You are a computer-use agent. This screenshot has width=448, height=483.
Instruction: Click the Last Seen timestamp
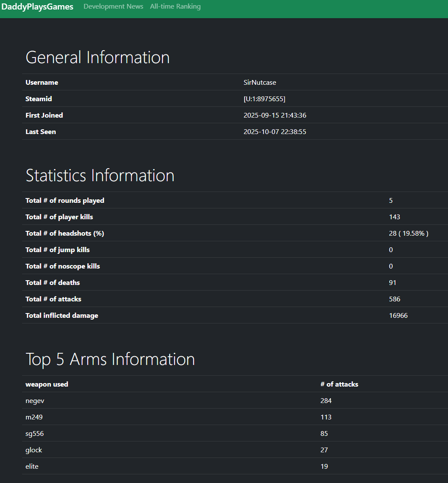(x=275, y=131)
